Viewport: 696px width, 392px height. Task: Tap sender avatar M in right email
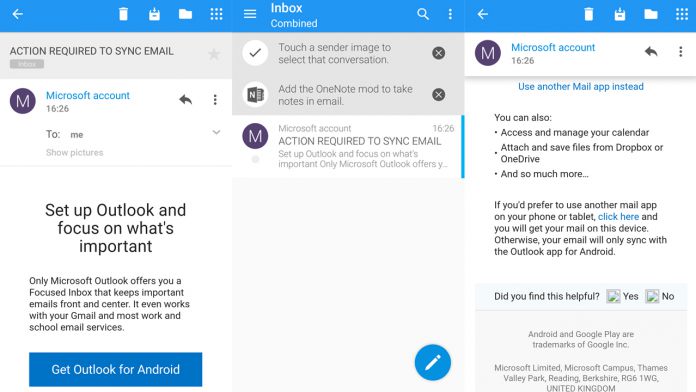pyautogui.click(x=488, y=53)
